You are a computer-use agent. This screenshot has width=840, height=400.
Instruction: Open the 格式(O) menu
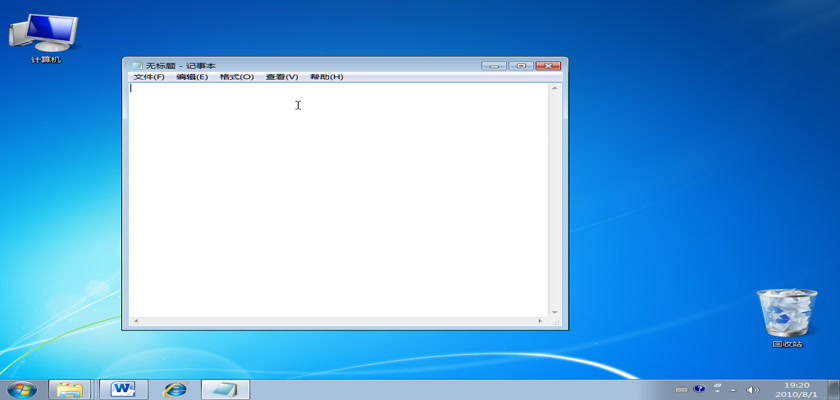[x=237, y=77]
